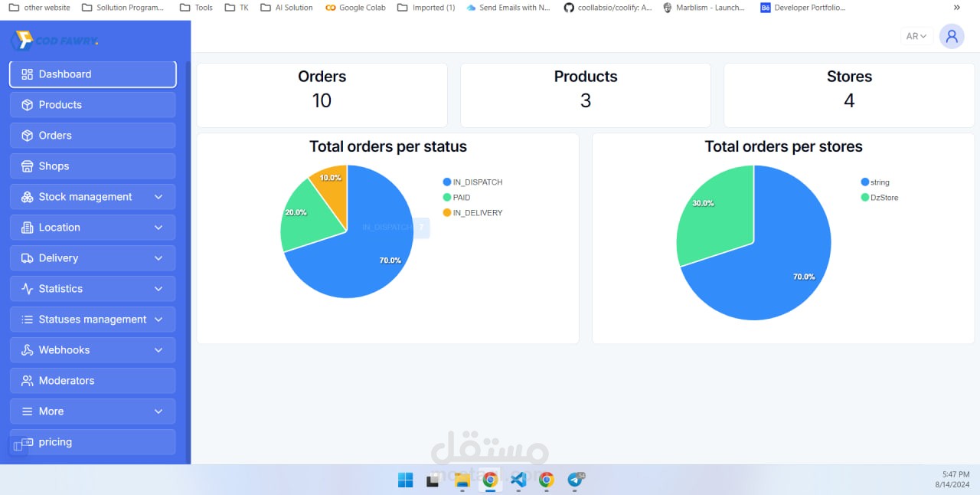
Task: Open the TK bookmark folder
Action: coord(237,8)
